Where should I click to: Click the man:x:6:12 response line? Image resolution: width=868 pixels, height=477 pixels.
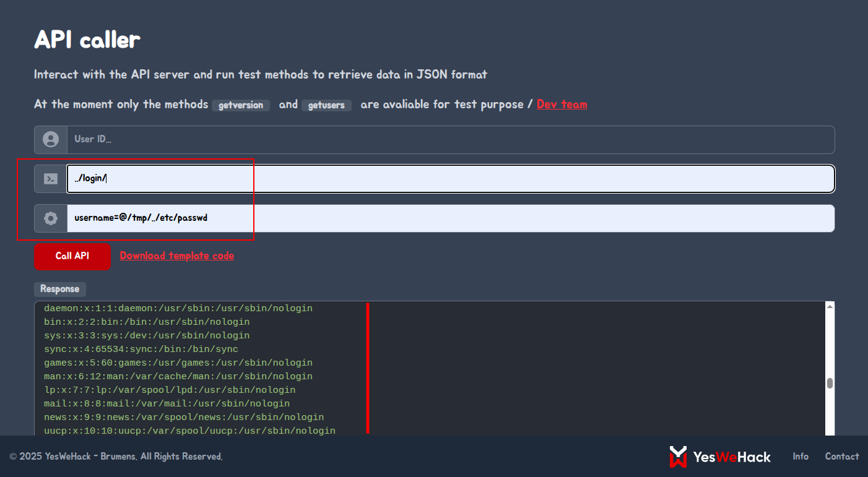178,376
